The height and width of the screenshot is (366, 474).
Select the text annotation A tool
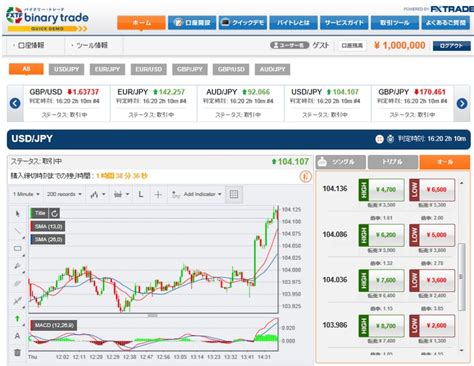tap(18, 336)
